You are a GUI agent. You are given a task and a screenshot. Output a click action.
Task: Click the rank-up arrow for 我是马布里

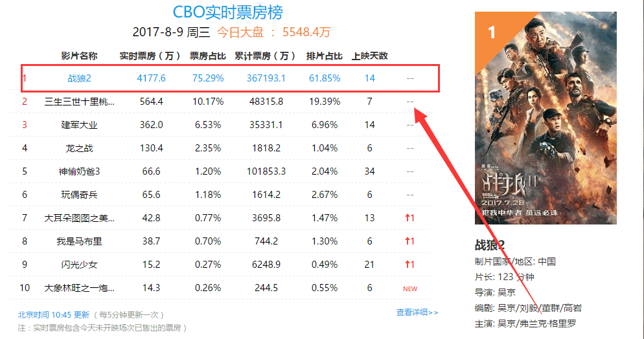[x=409, y=241]
